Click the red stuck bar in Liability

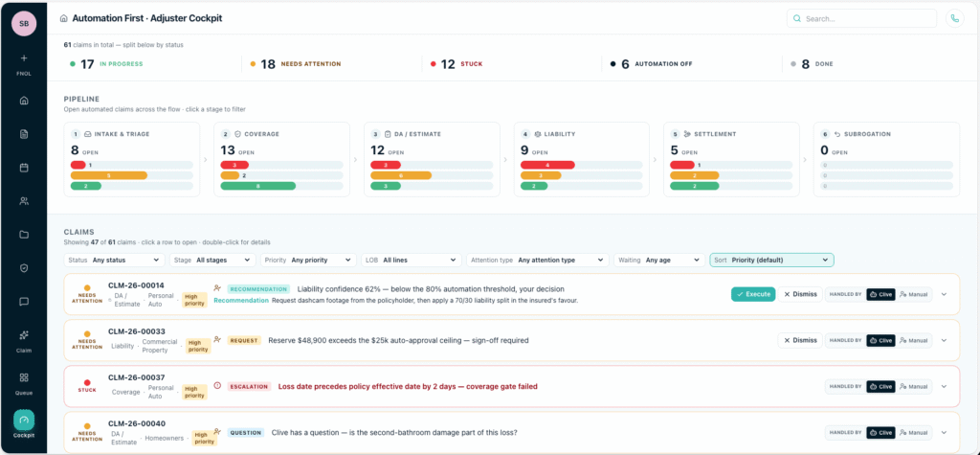click(x=547, y=165)
